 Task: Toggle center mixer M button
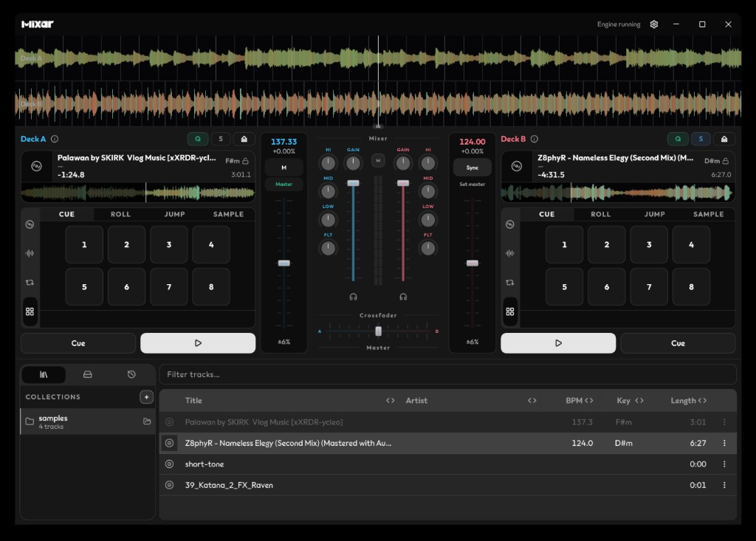tap(378, 161)
